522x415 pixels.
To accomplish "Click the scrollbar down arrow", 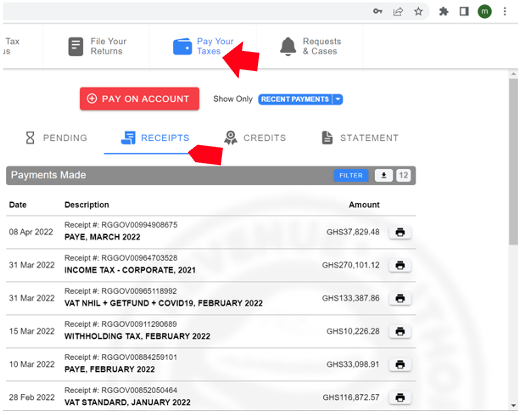I will click(513, 406).
